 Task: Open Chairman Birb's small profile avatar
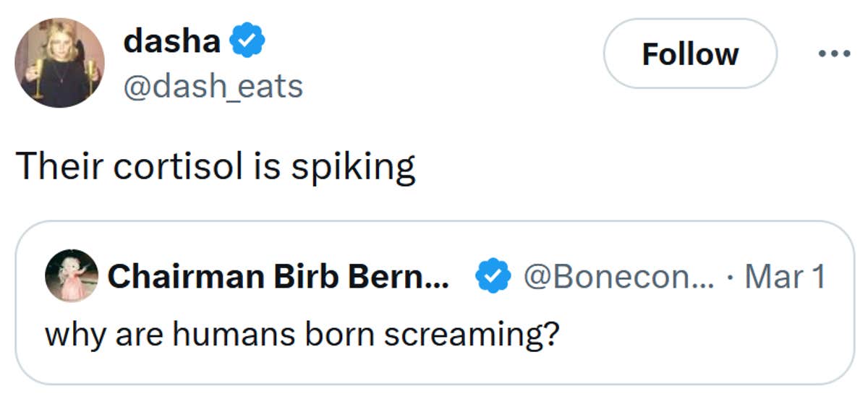71,276
